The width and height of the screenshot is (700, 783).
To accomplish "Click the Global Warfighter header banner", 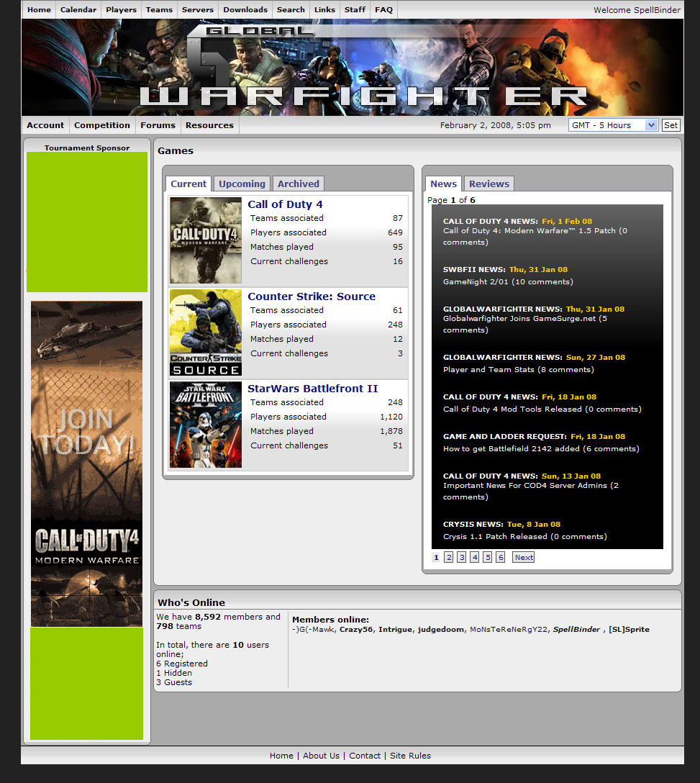I will coord(353,68).
